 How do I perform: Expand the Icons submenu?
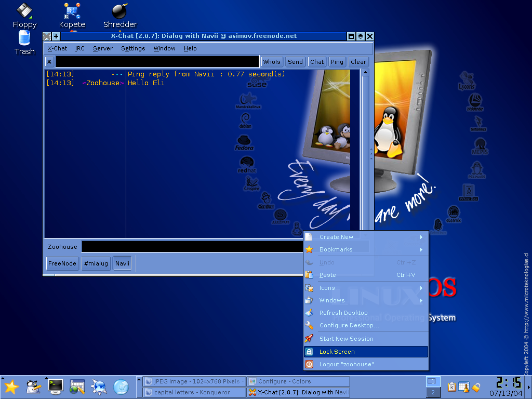(x=366, y=288)
